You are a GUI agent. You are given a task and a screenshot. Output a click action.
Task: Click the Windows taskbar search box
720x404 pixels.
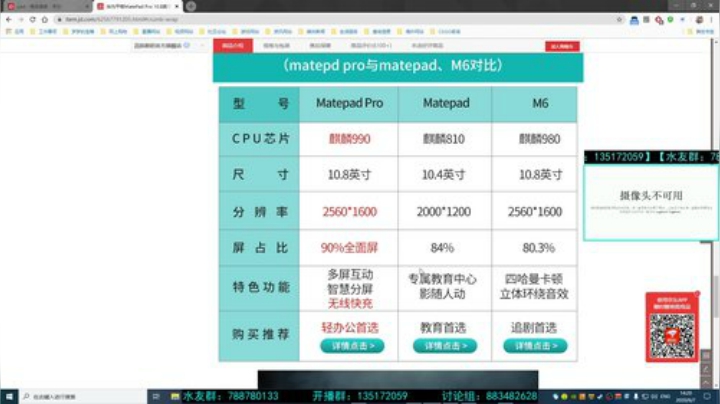pyautogui.click(x=83, y=397)
